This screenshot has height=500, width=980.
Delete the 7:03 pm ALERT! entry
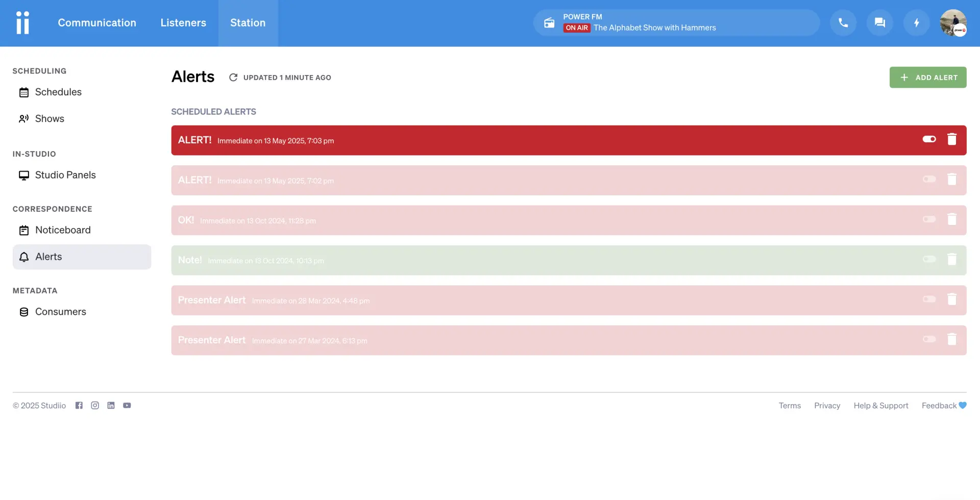(x=951, y=139)
